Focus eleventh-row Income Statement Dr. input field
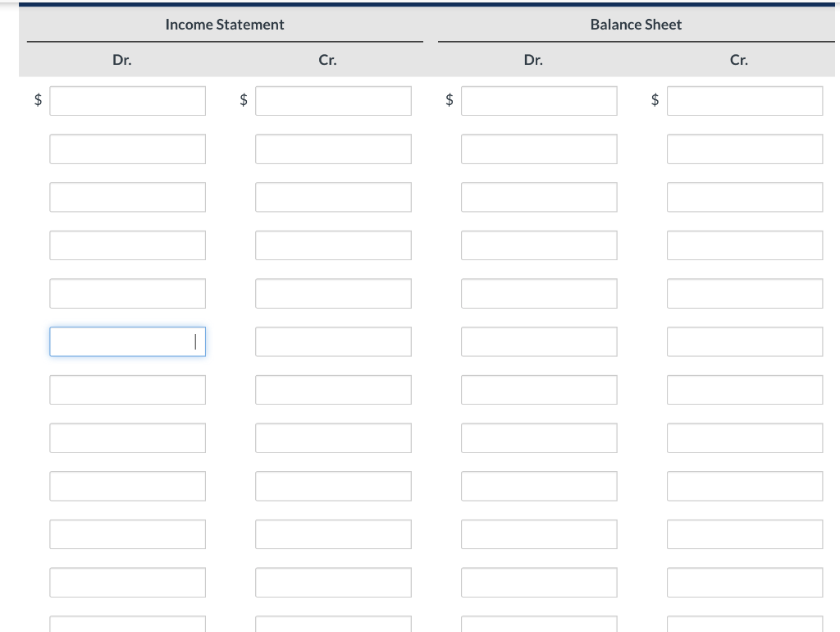Screen dimensions: 840x632 127,582
